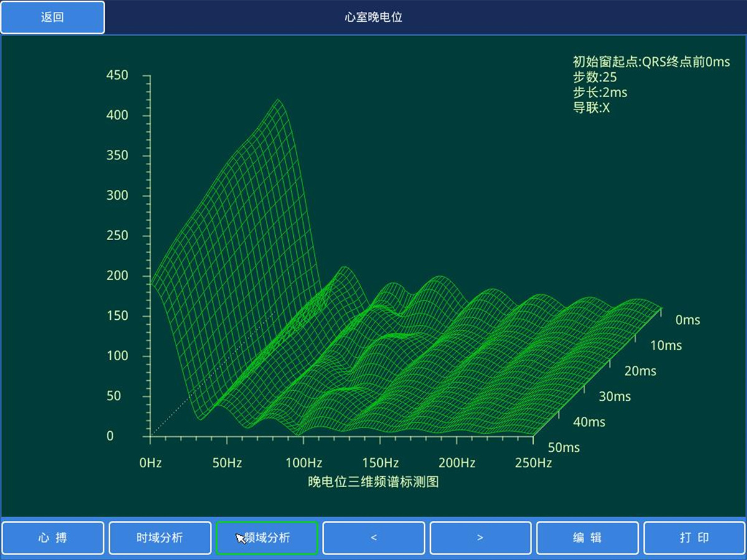747x560 pixels.
Task: Click the 心室晚电位 title text
Action: pyautogui.click(x=374, y=17)
